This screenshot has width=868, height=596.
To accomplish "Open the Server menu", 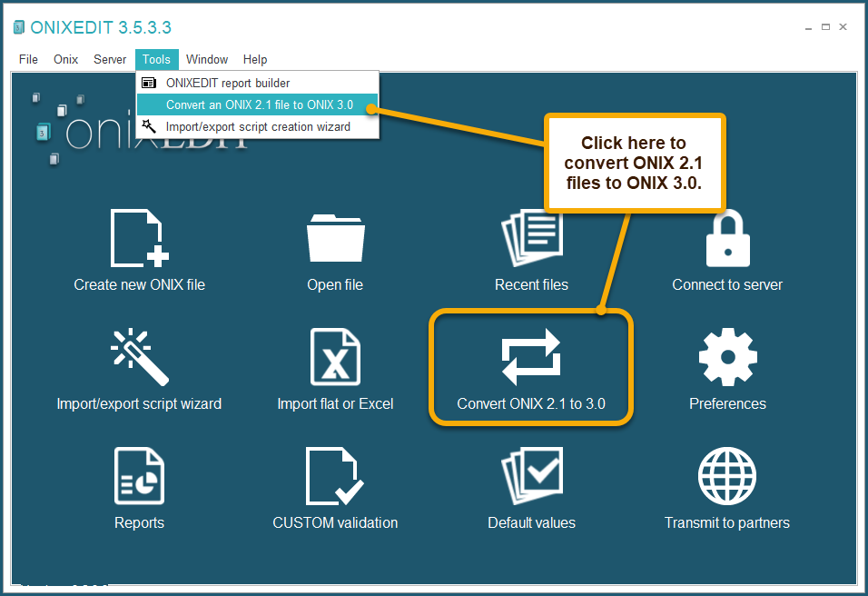I will (110, 59).
